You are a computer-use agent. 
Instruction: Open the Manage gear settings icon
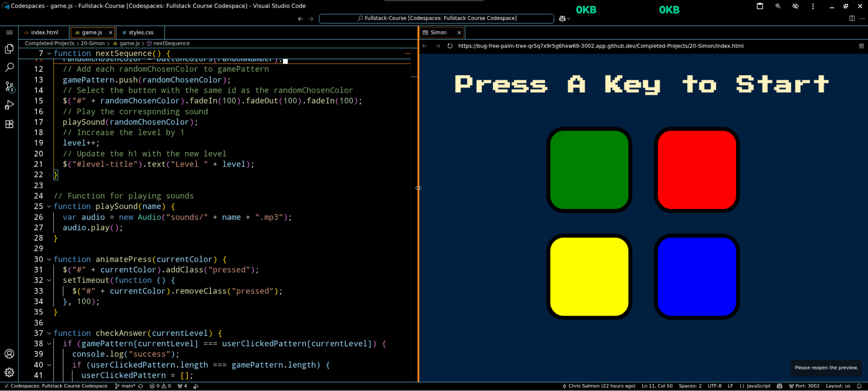9,372
